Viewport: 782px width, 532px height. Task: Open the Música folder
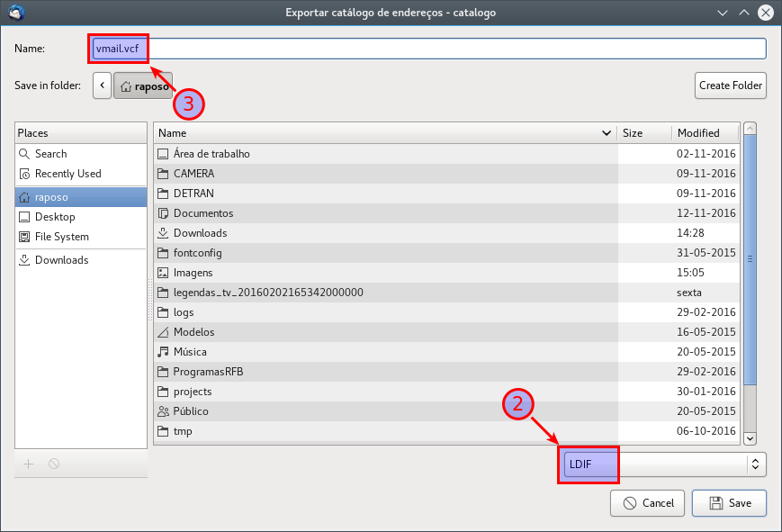[x=190, y=352]
